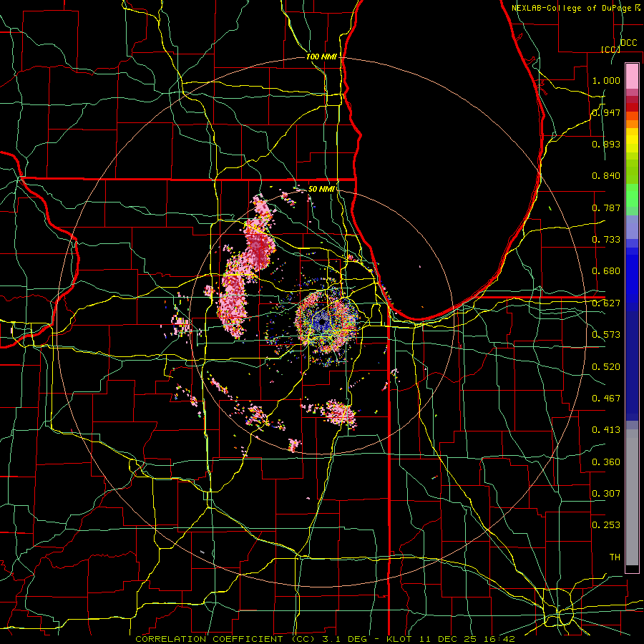Click the TH label near the scale bottom

(x=615, y=557)
